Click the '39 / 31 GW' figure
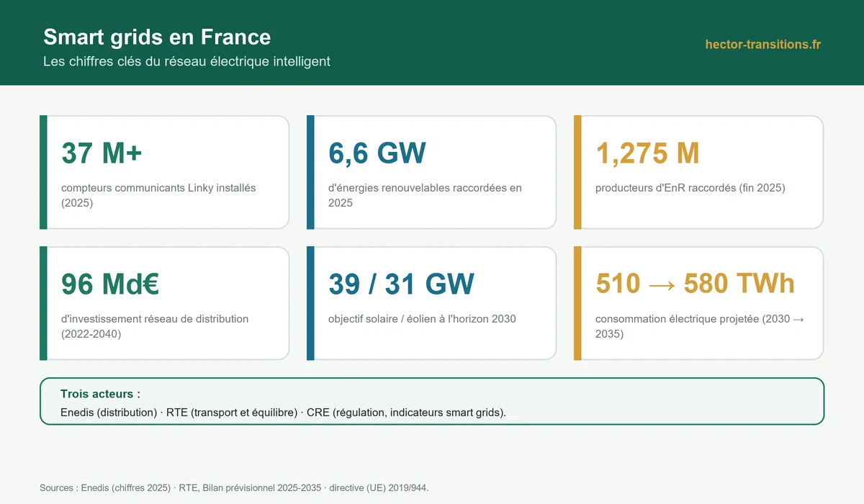 click(x=401, y=284)
